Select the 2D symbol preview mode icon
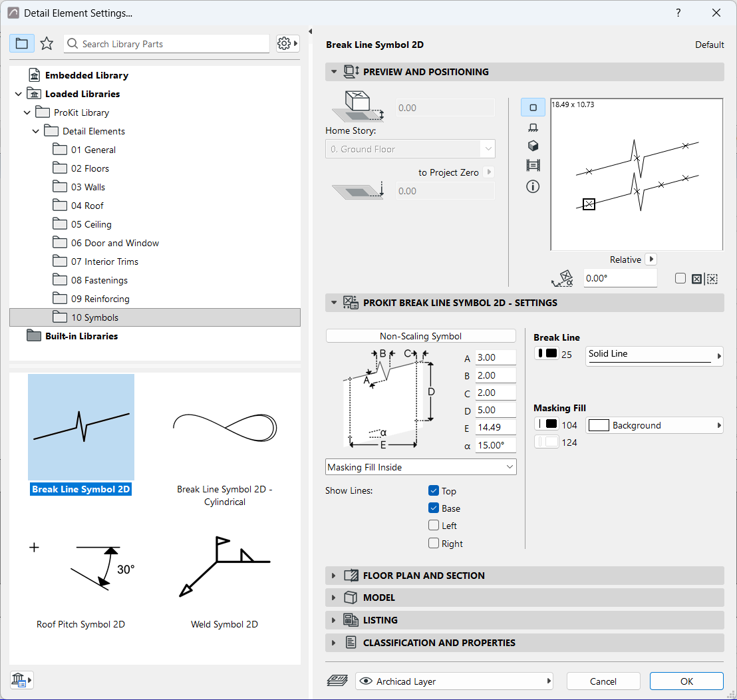Screen dimensions: 737x700 [533, 108]
